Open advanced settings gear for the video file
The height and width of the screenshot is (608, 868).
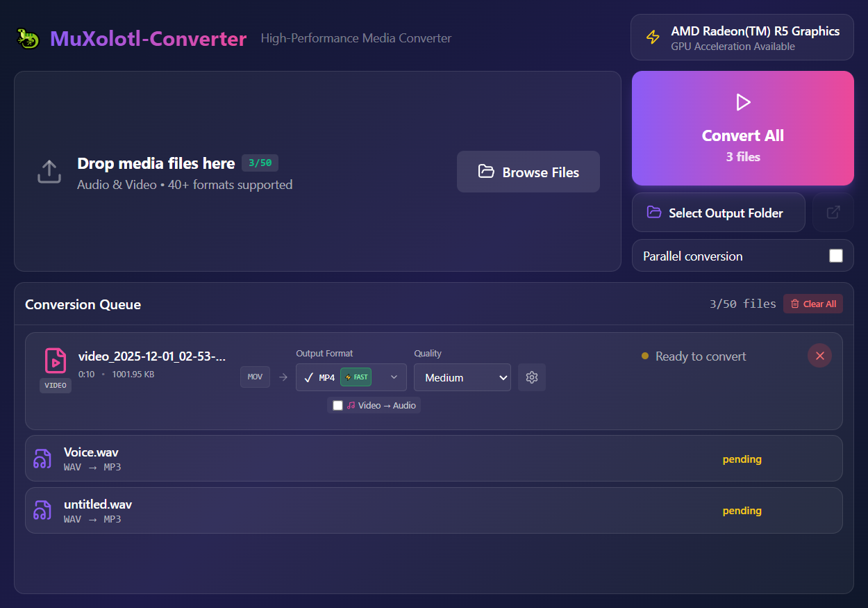[532, 377]
